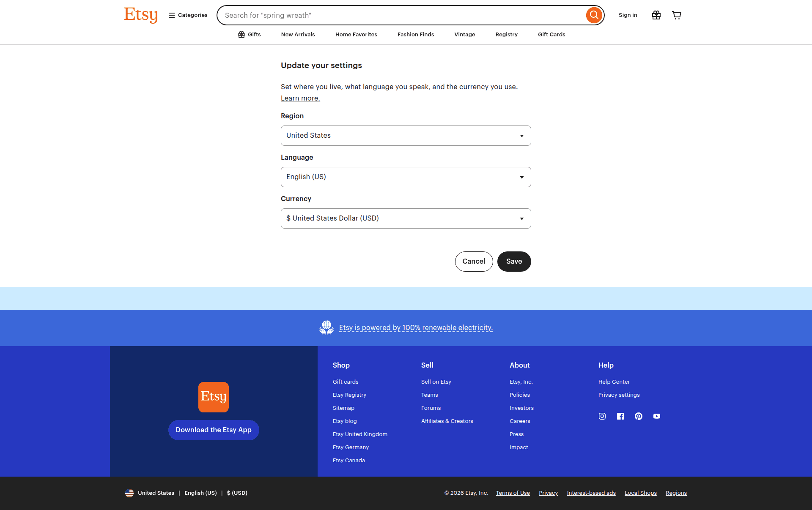812x510 pixels.
Task: Open Etsy's Instagram page icon
Action: [x=602, y=416]
